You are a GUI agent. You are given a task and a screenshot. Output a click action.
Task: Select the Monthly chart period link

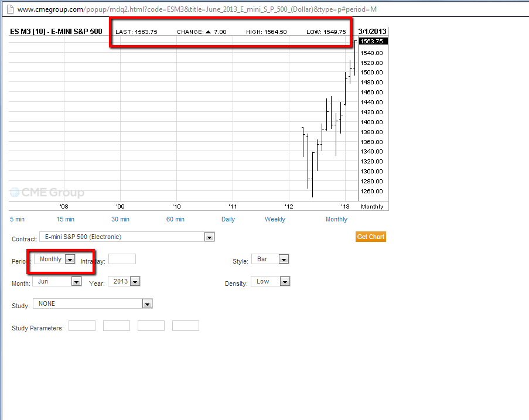coord(336,219)
